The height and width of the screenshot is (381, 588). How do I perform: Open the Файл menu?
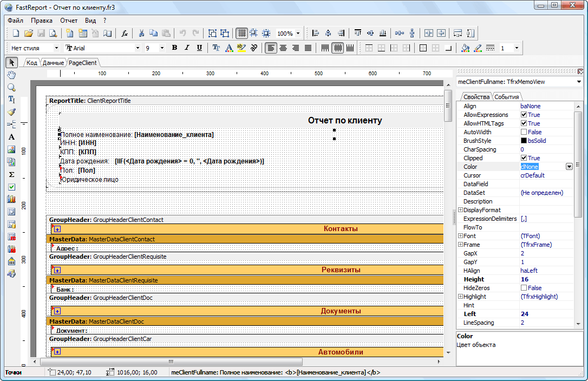15,21
